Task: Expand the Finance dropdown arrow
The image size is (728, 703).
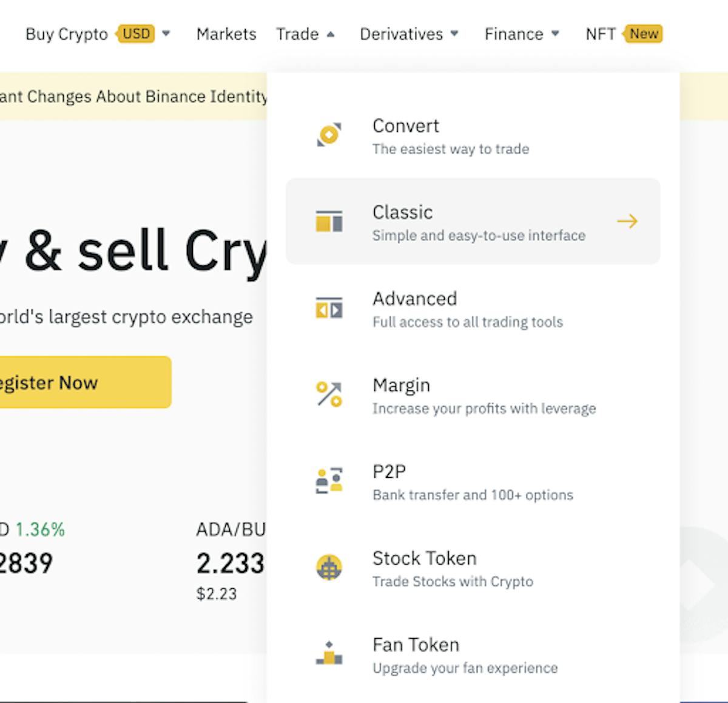Action: point(555,33)
